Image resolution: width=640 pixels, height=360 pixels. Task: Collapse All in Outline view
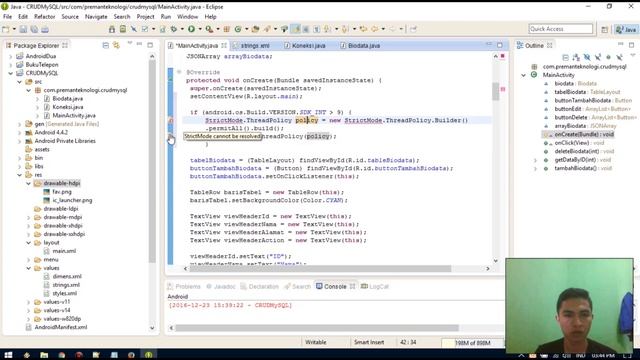(566, 57)
